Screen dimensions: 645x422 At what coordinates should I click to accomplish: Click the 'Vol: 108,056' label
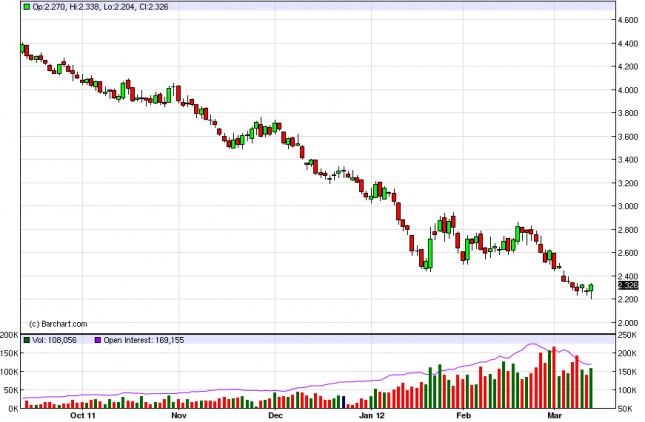click(x=54, y=340)
